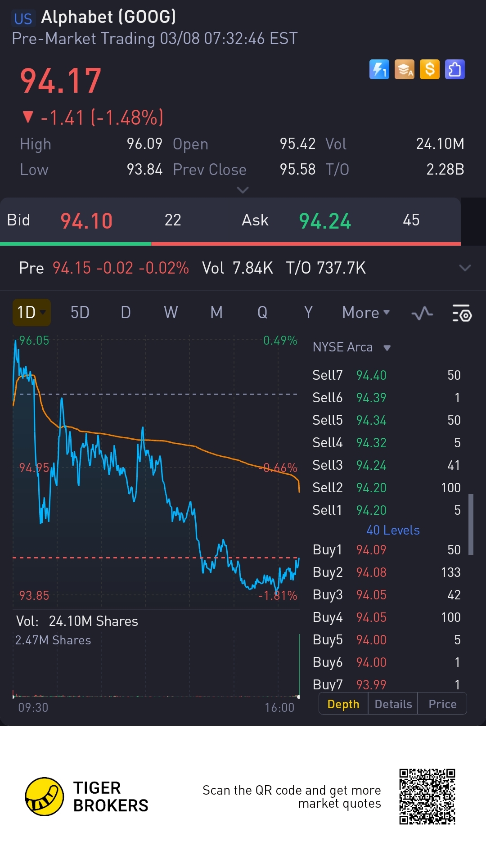
Task: Tap the order book scrollbar
Action: coord(471,524)
